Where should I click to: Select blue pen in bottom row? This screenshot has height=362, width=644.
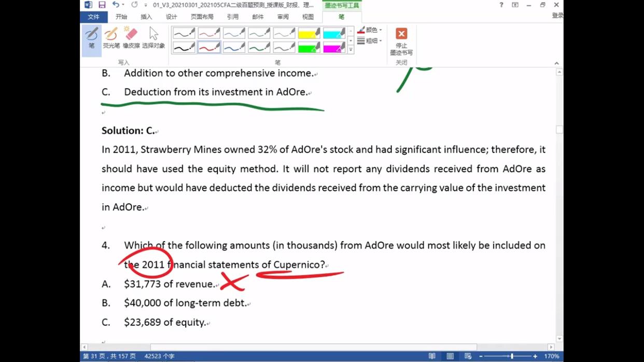coord(234,47)
